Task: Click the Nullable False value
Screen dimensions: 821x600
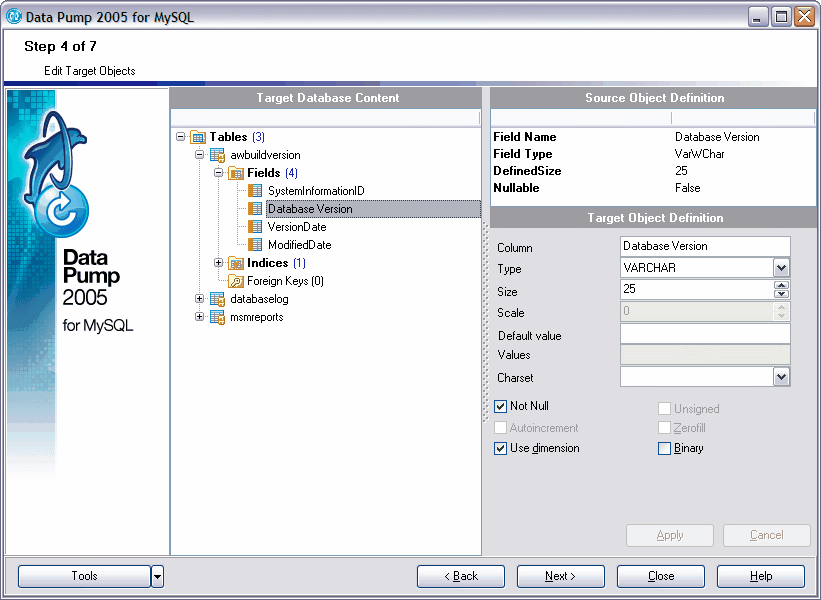Action: (687, 188)
